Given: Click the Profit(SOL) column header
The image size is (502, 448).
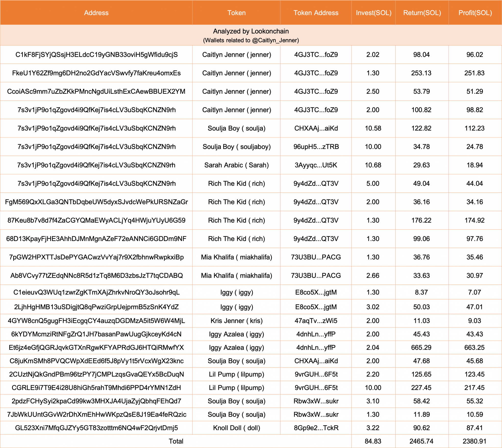Looking at the screenshot, I should 475,13.
